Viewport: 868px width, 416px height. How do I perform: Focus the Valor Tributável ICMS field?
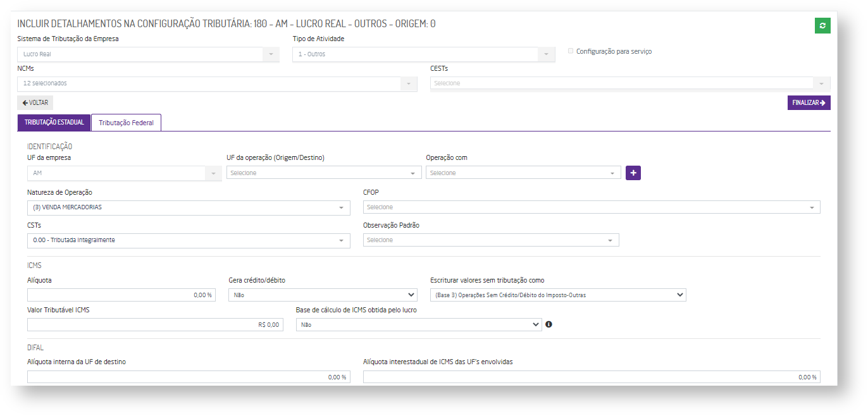[x=155, y=324]
